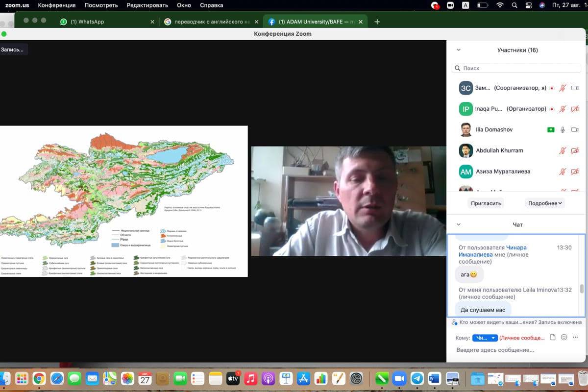Screen dimensions: 588x392
Task: Click the recording indicator in the co-host row
Action: point(552,88)
